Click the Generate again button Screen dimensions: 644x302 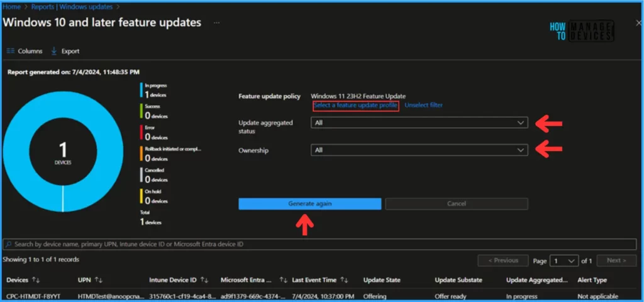pyautogui.click(x=309, y=204)
